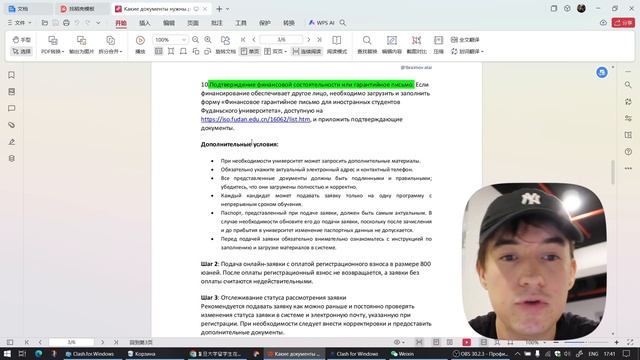Jump to last page using ribbon arrow
The width and height of the screenshot is (640, 360).
319,40
